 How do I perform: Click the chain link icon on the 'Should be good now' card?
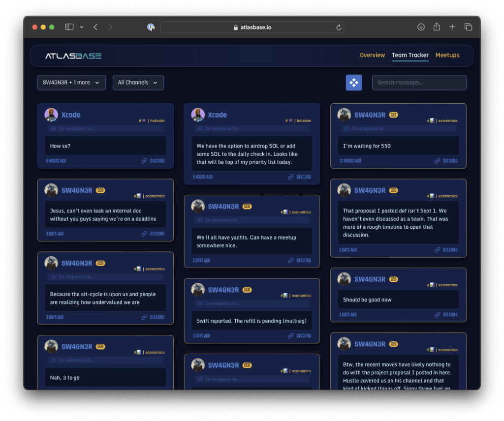coord(437,314)
